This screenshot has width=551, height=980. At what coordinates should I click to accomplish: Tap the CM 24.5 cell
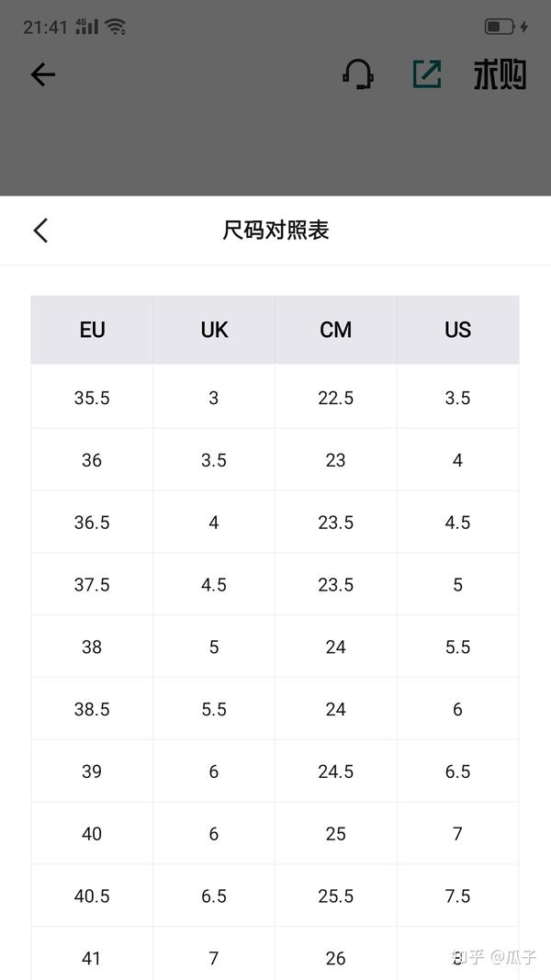pos(336,772)
